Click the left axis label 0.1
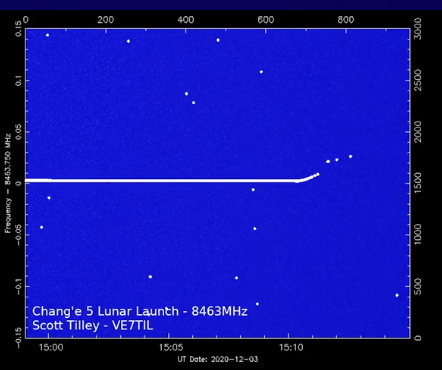This screenshot has height=370, width=442. [18, 80]
